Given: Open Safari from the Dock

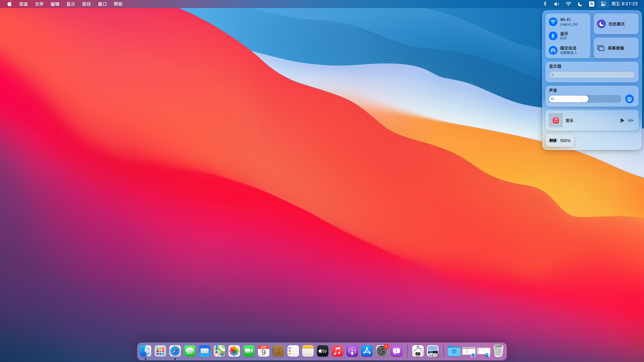Looking at the screenshot, I should pos(175,351).
